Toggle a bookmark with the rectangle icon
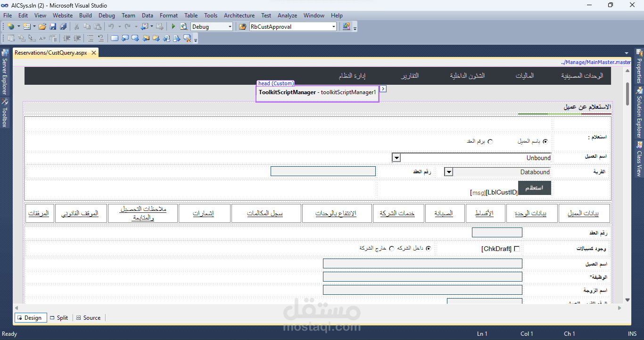The width and height of the screenshot is (644, 340). (115, 38)
